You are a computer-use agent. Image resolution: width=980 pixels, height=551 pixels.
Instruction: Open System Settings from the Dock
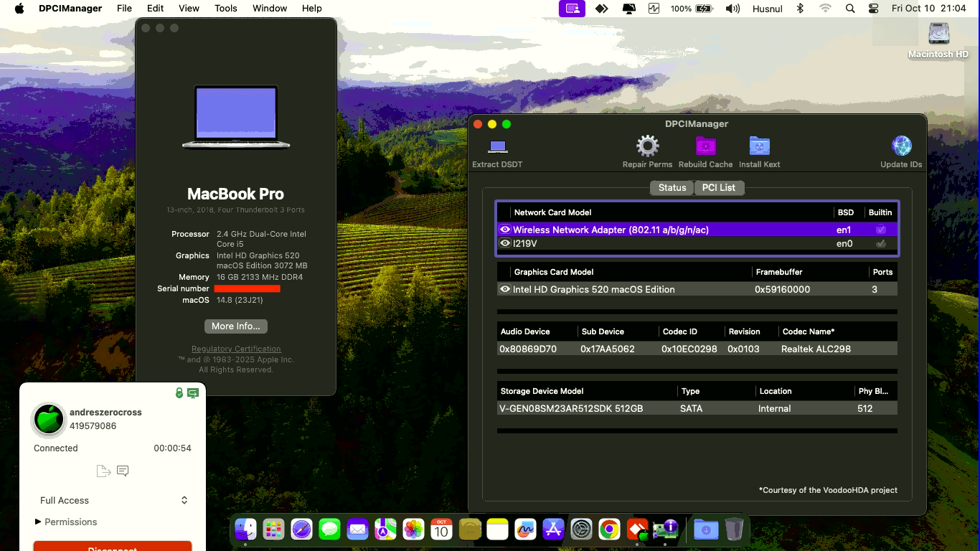click(581, 530)
